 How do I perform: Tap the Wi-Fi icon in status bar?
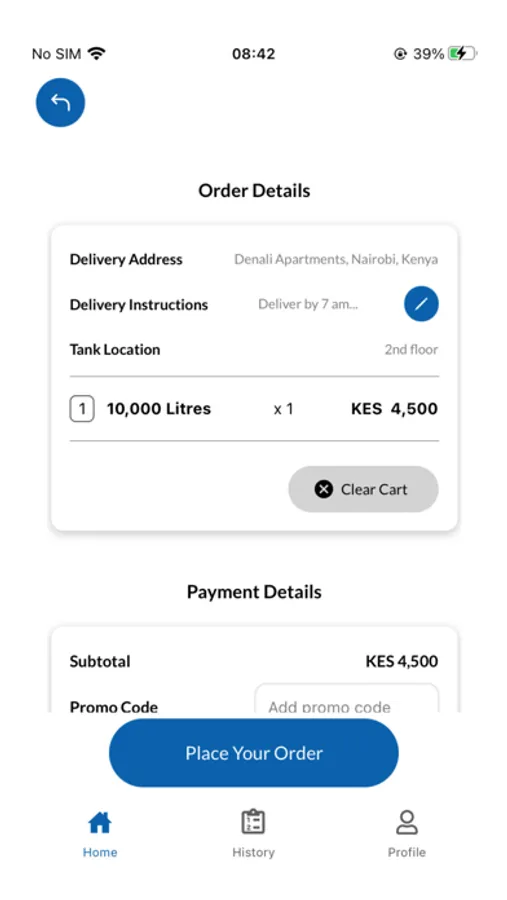pyautogui.click(x=96, y=54)
